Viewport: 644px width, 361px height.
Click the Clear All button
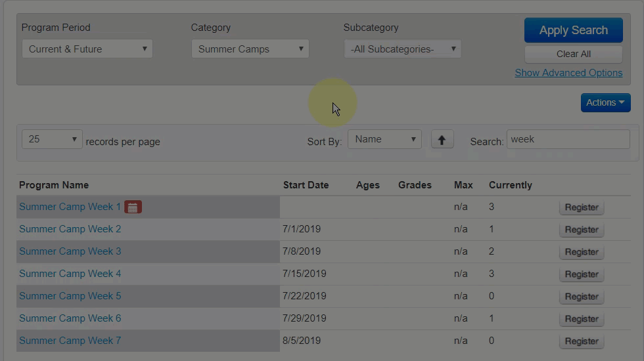pos(573,54)
